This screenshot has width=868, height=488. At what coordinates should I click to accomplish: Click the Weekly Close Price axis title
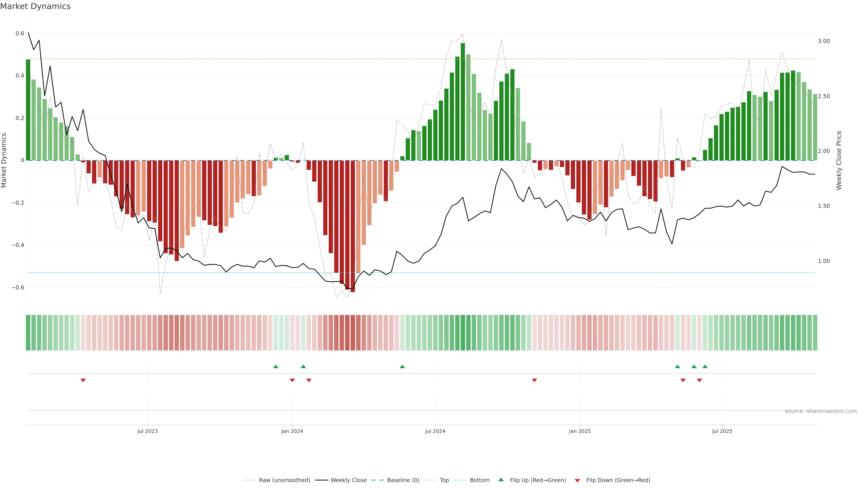coord(839,160)
